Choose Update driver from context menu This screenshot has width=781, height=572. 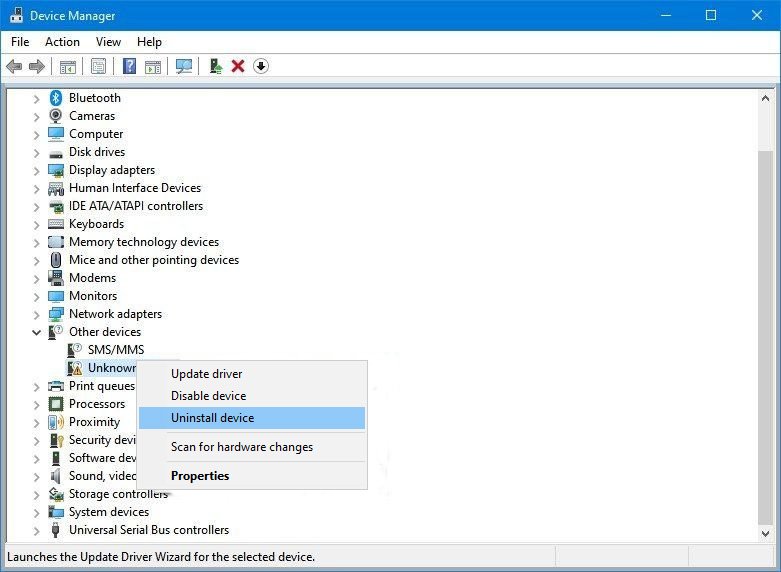[x=252, y=374]
